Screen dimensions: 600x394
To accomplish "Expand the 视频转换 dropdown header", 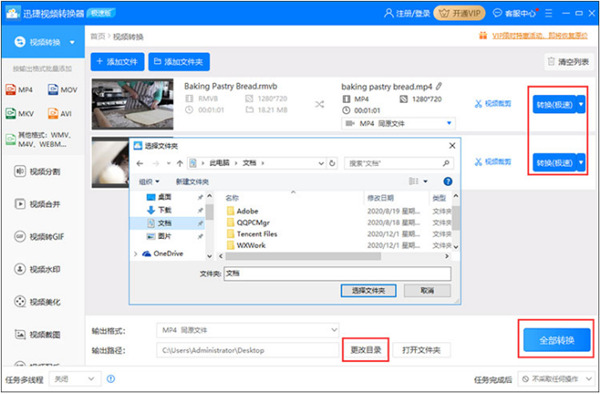I will tap(72, 42).
